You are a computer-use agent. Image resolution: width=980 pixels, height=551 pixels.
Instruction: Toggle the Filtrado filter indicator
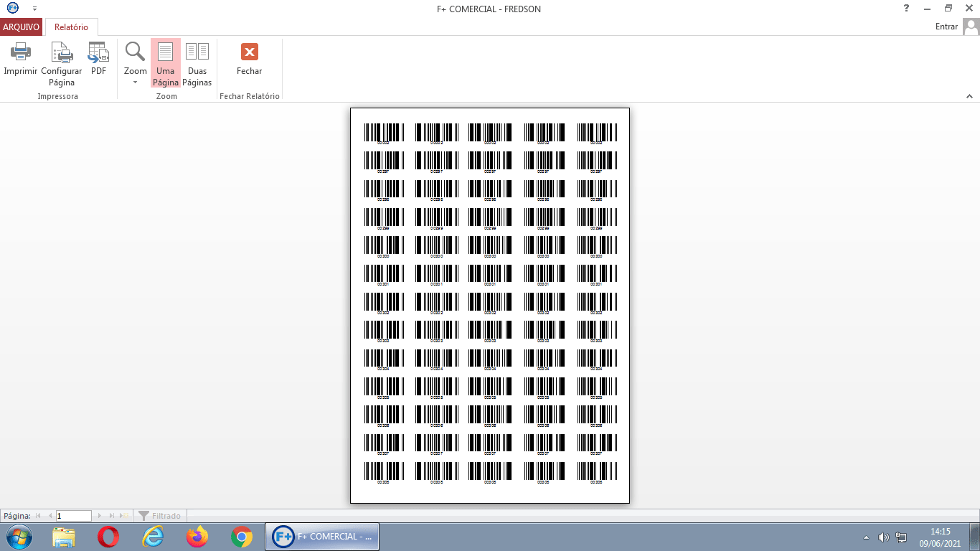[x=159, y=516]
